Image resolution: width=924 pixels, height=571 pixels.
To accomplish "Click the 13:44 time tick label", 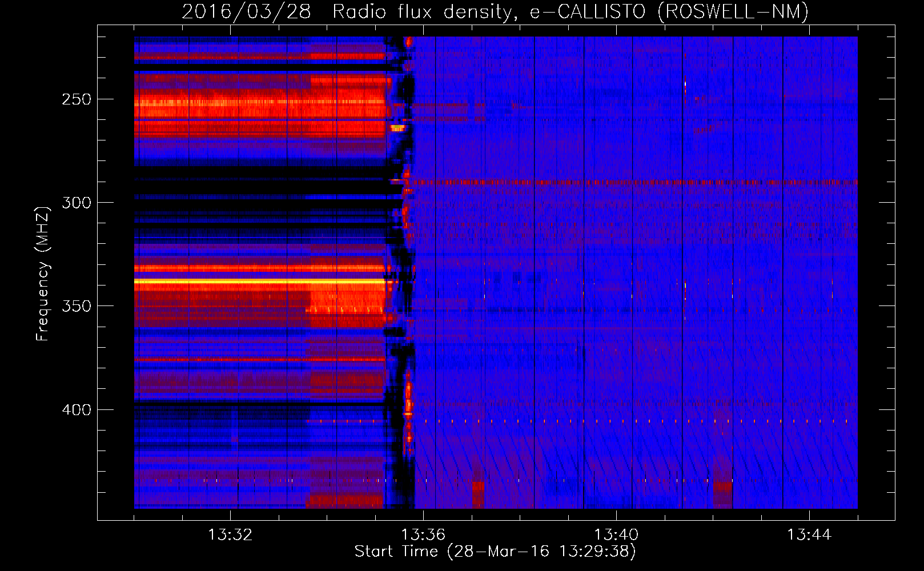I will pyautogui.click(x=809, y=535).
